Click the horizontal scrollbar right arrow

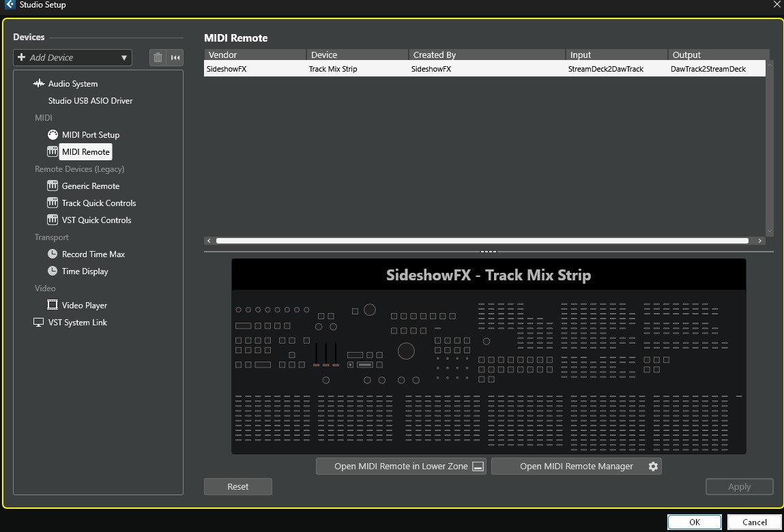point(759,241)
